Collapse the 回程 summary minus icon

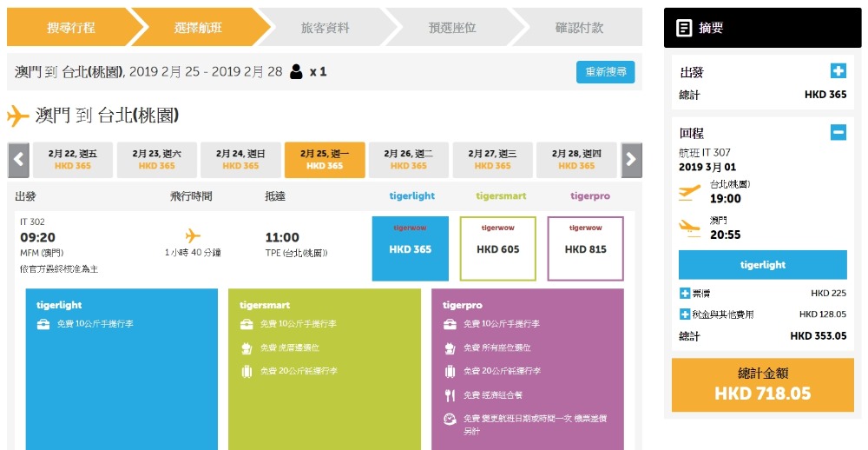click(838, 132)
